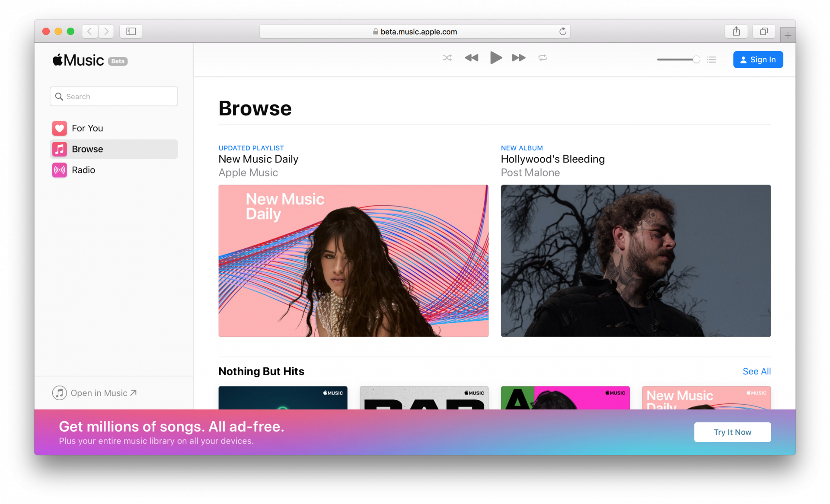
Task: Focus the Search field
Action: click(x=114, y=96)
